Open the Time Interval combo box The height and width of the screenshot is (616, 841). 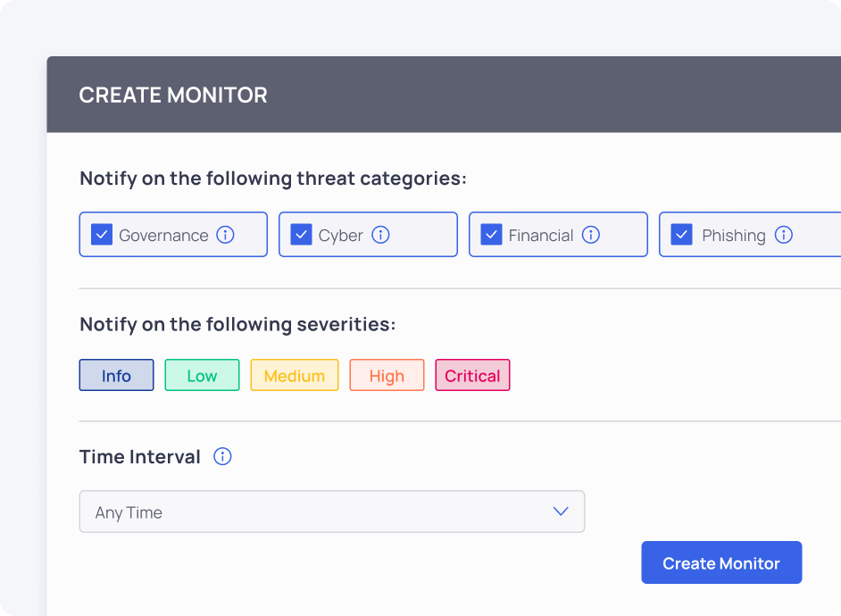click(331, 512)
